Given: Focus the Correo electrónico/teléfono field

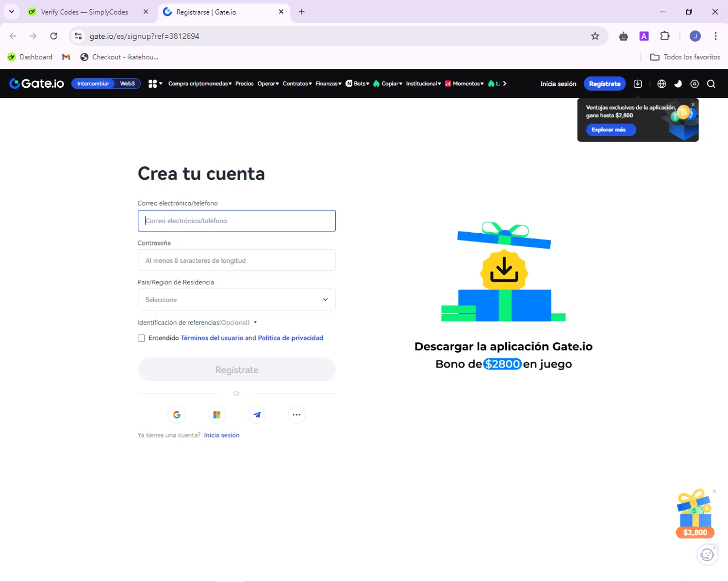Looking at the screenshot, I should tap(237, 221).
